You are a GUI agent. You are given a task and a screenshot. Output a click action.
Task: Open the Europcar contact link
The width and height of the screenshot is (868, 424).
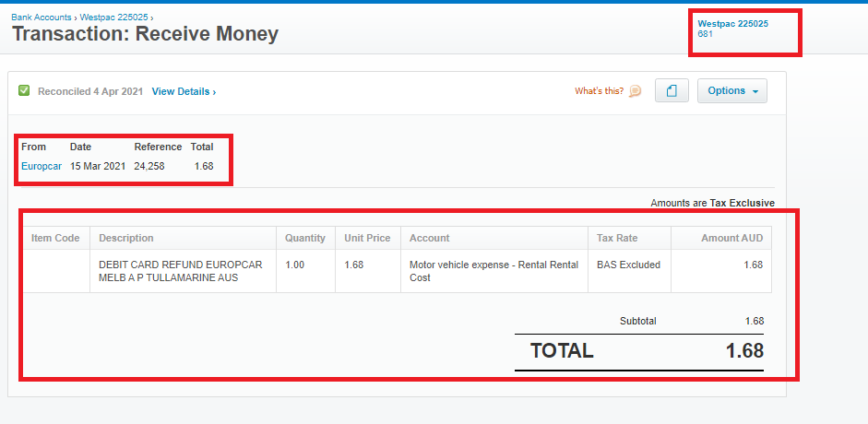(42, 166)
